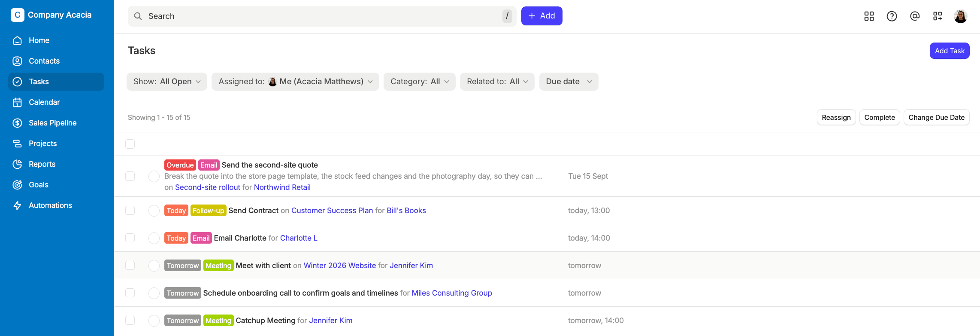Open the Due date sort dropdown
The height and width of the screenshot is (336, 980).
coord(569,82)
